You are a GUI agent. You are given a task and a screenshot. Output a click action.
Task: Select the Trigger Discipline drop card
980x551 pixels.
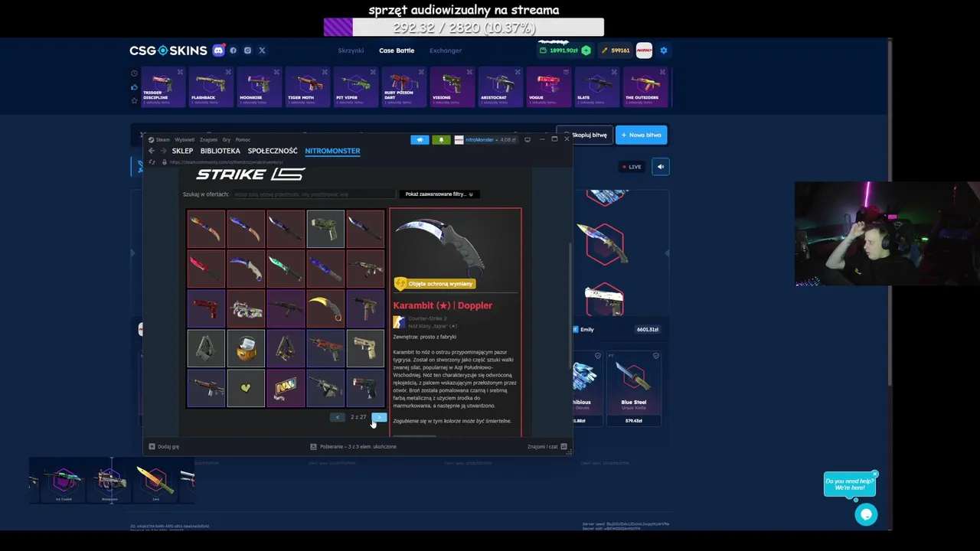[x=162, y=87]
